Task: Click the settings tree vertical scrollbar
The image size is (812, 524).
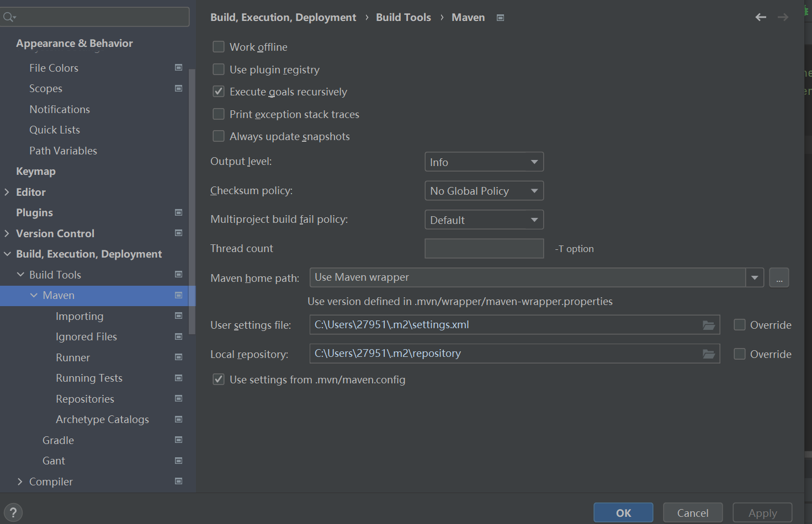Action: 192,201
